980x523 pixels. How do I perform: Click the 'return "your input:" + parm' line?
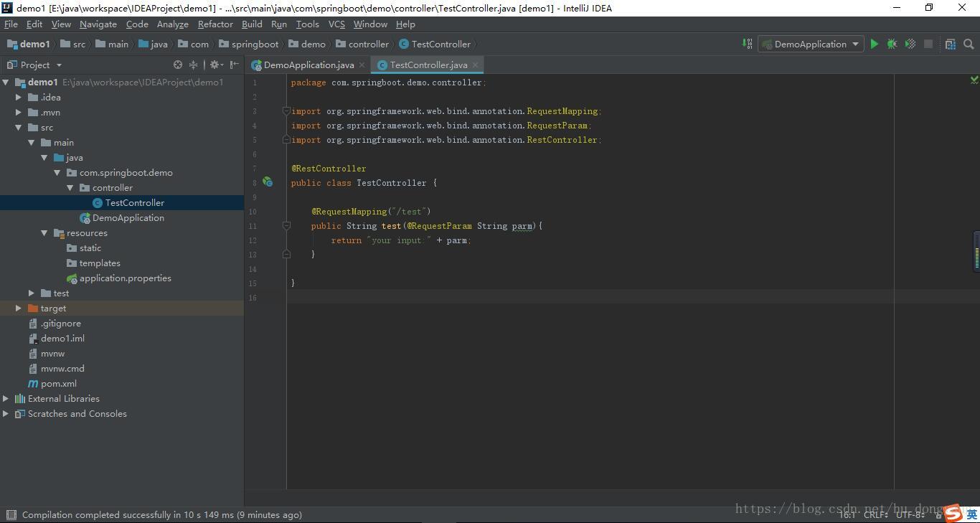(x=401, y=240)
